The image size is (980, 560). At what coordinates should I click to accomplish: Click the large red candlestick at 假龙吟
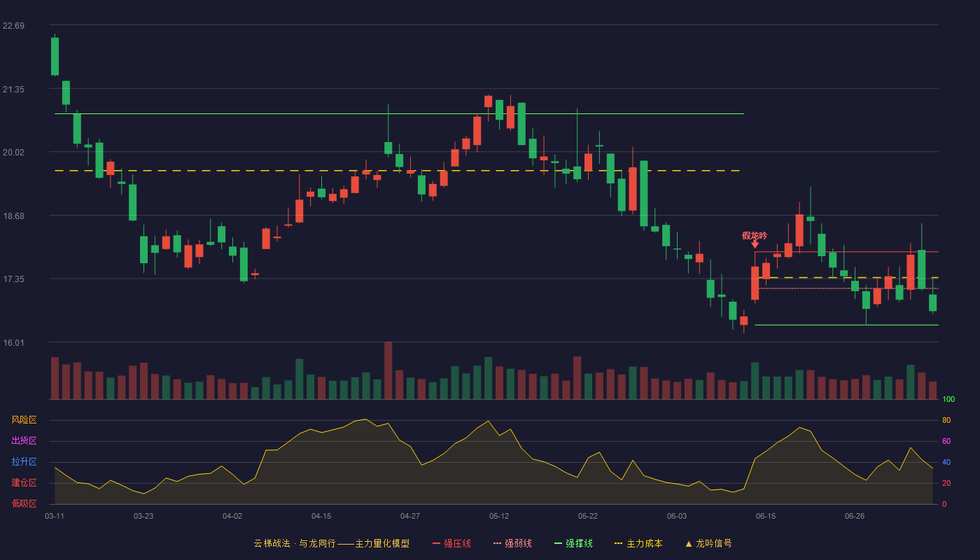[755, 283]
